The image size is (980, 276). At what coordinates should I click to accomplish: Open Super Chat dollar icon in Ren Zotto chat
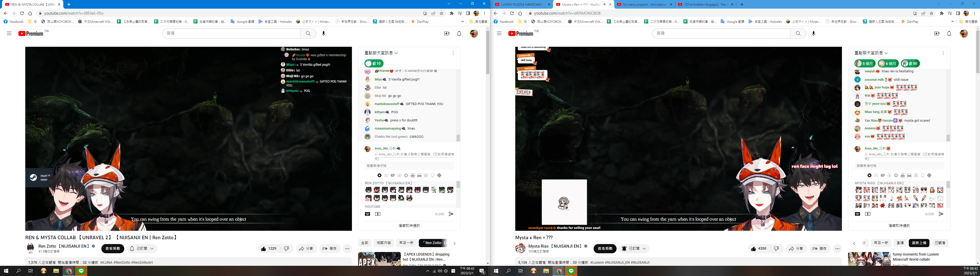coord(378,214)
